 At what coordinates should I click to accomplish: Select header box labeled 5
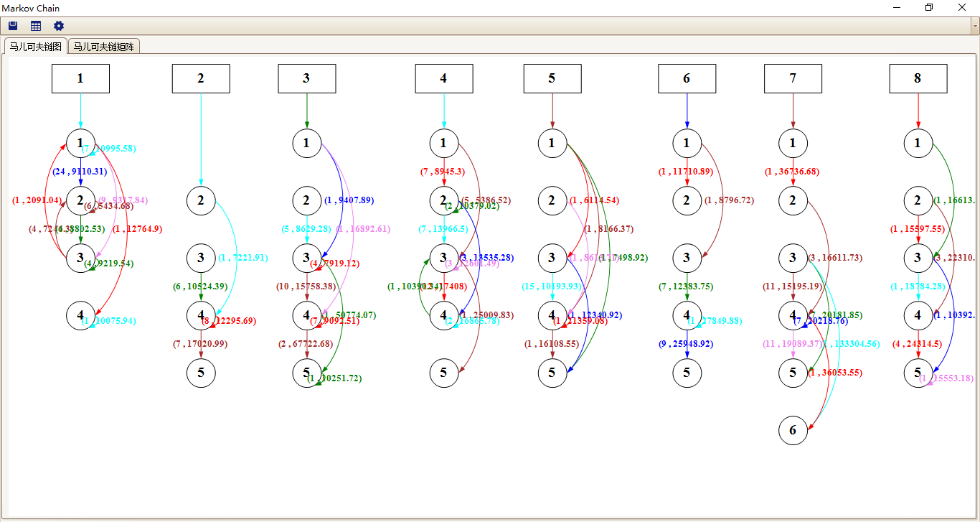[x=552, y=78]
